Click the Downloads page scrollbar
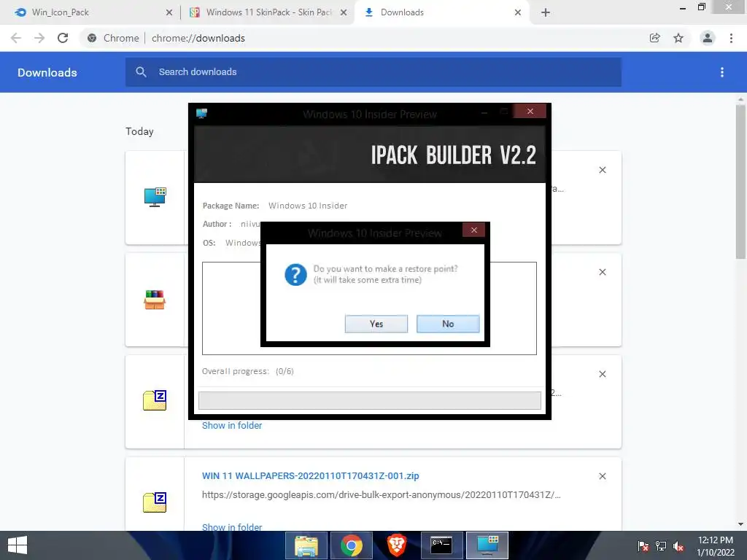This screenshot has height=560, width=747. pyautogui.click(x=740, y=182)
